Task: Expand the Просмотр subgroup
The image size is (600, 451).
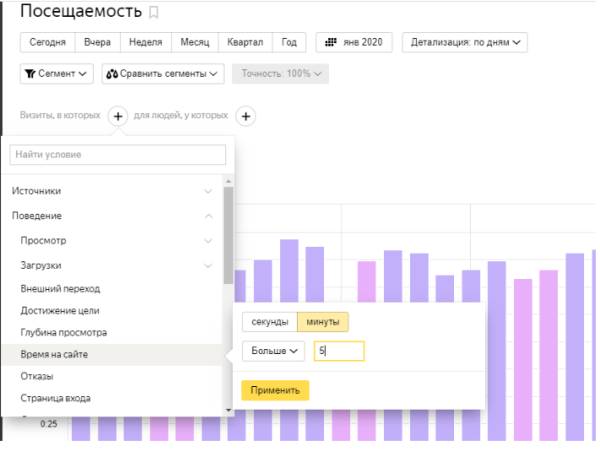Action: (x=116, y=240)
